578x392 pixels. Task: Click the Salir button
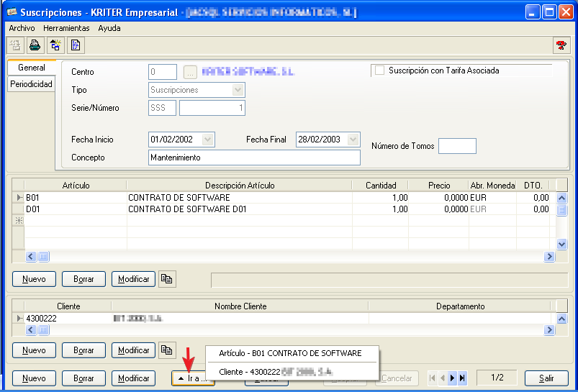[546, 378]
